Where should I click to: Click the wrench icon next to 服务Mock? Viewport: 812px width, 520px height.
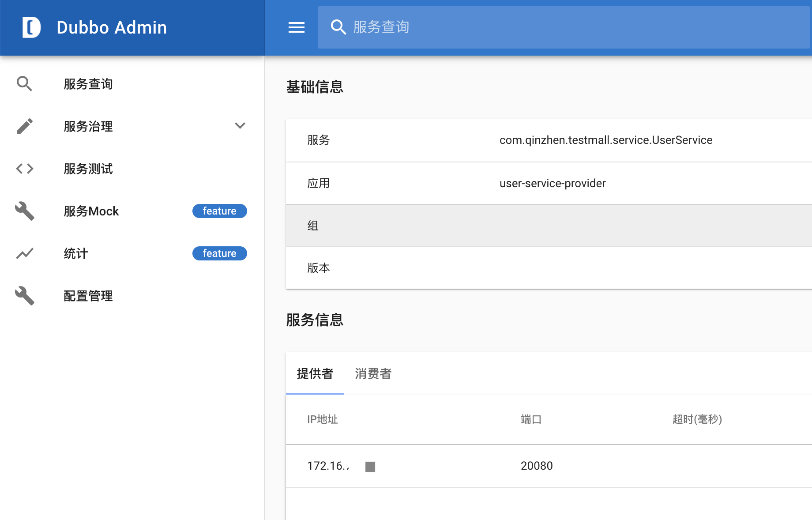(x=25, y=211)
